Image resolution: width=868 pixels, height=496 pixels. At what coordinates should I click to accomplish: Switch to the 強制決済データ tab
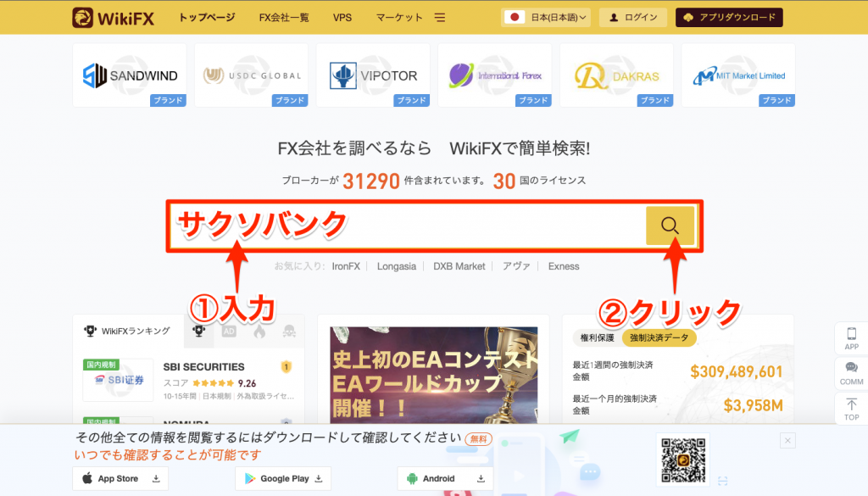point(659,337)
